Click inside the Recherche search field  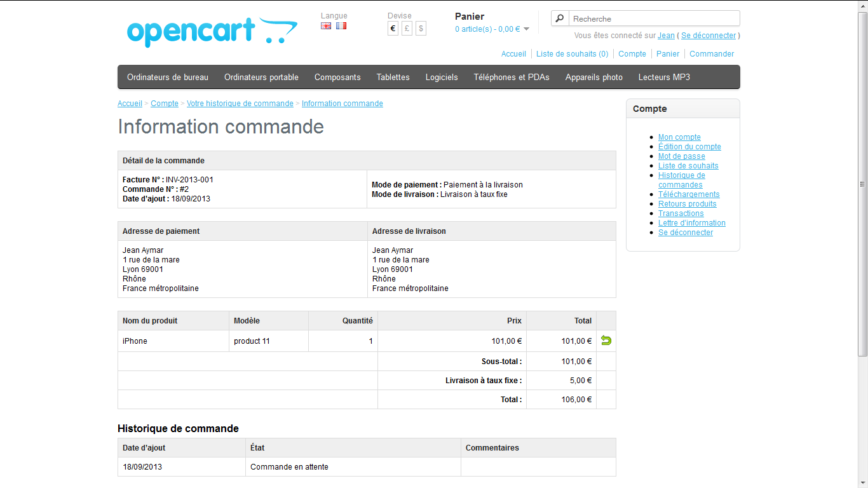point(653,18)
